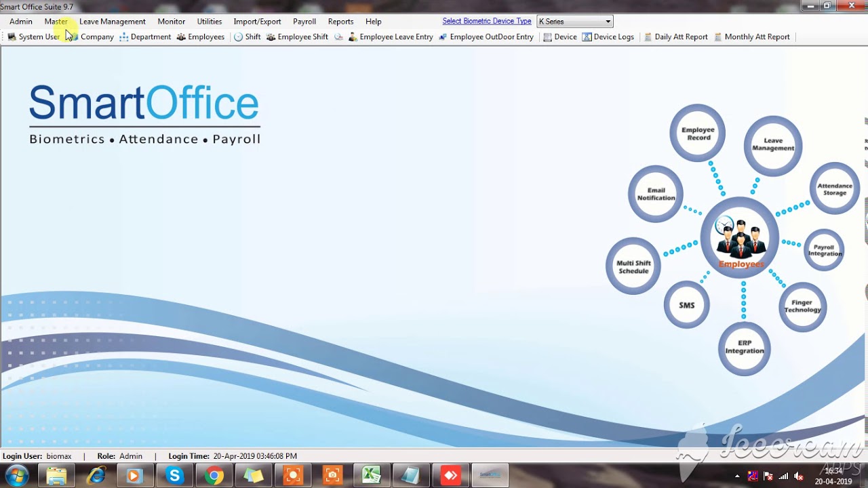This screenshot has height=488, width=868.
Task: Open Device Logs from the toolbar
Action: (x=608, y=37)
